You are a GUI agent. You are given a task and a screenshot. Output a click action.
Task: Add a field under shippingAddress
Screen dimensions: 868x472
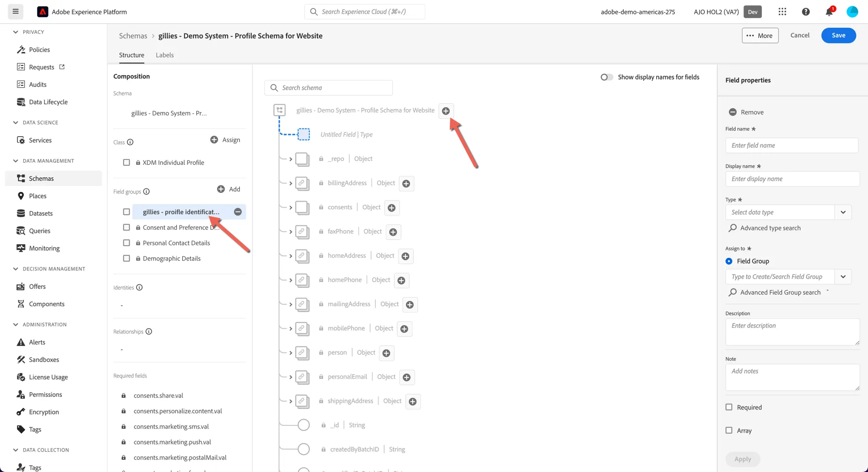413,402
